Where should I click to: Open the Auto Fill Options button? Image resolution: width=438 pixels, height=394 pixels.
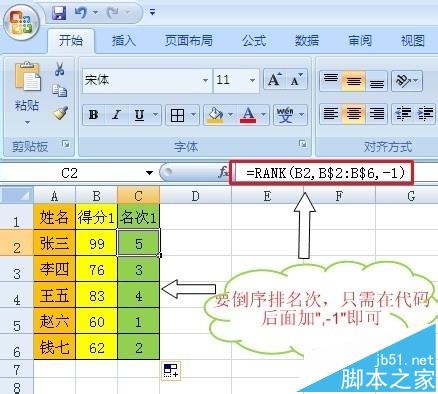171,371
